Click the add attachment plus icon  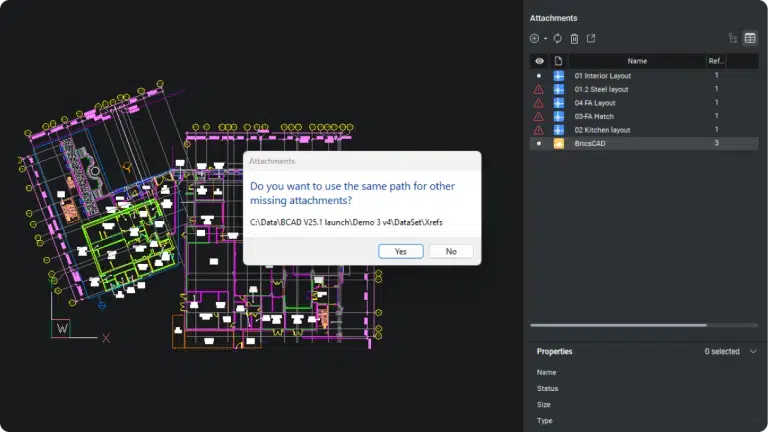(x=534, y=38)
